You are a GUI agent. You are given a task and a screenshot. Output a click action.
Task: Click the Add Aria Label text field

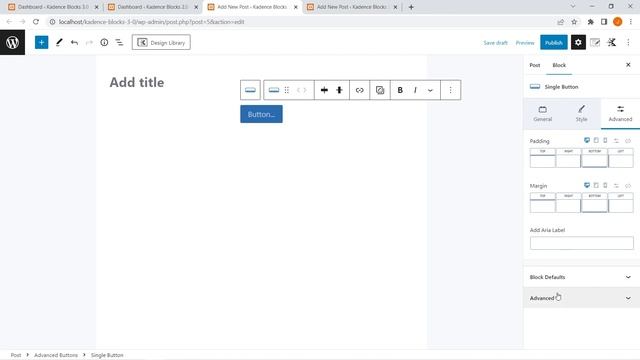[x=582, y=243]
